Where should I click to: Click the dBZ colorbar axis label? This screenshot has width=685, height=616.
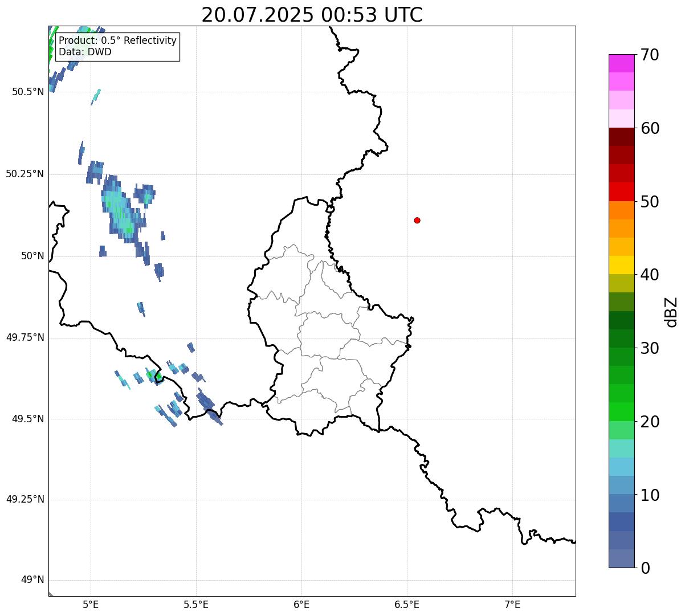point(672,312)
